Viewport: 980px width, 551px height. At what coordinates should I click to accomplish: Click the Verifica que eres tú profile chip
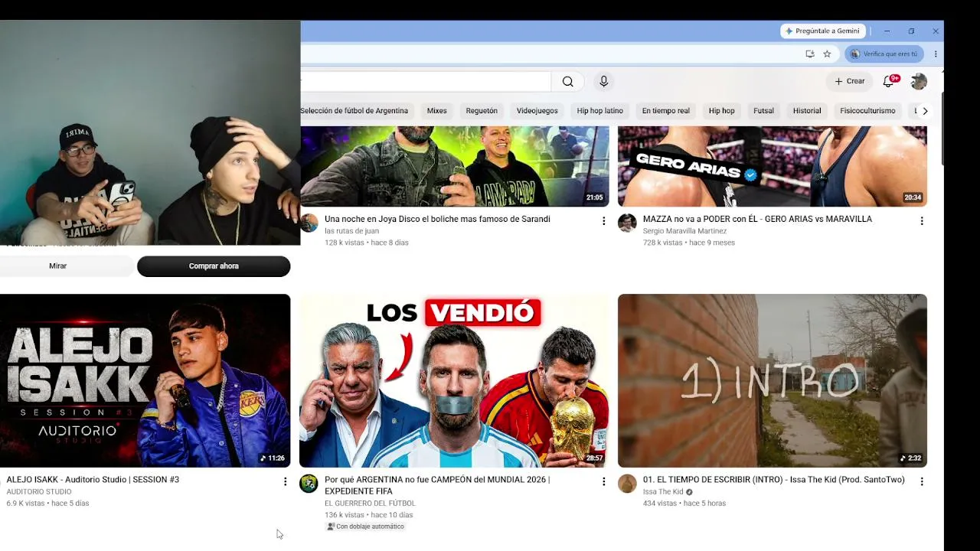pos(884,54)
